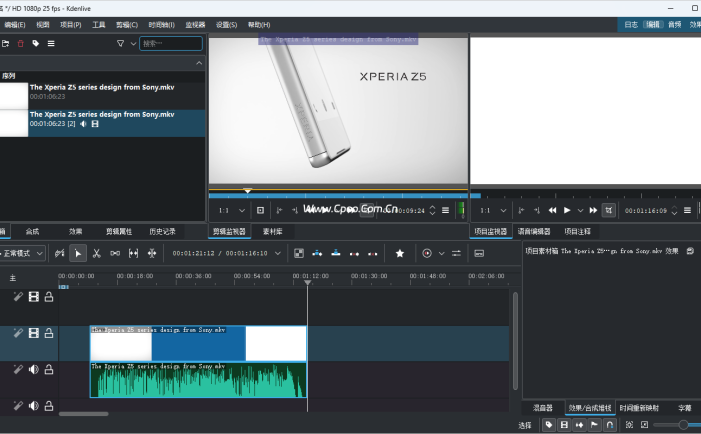Set zone out point in project monitor
The height and width of the screenshot is (434, 701).
coord(536,210)
